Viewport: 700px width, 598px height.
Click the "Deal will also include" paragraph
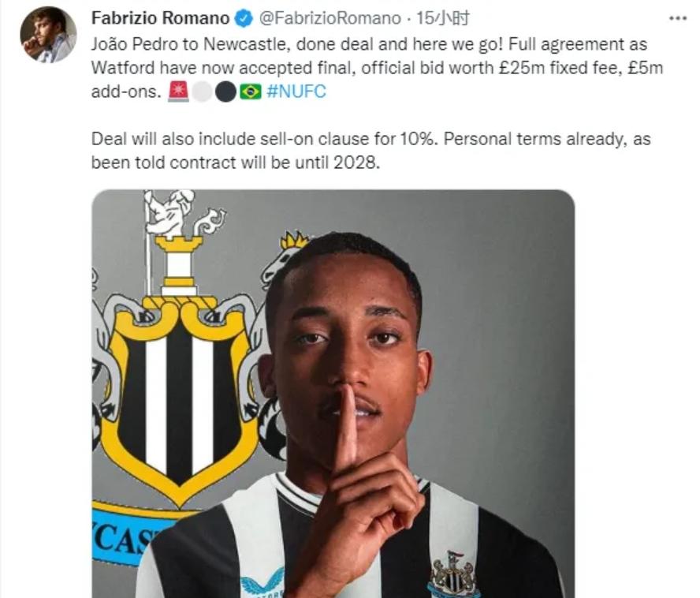370,151
